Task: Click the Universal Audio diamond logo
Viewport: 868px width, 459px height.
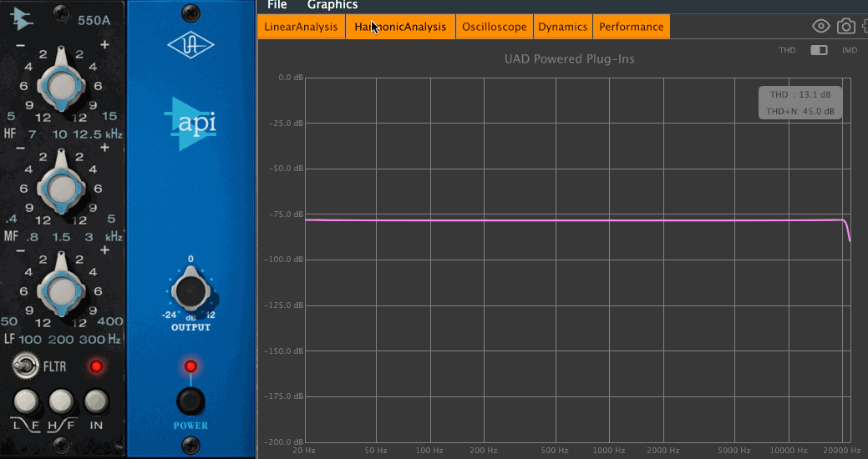Action: [190, 45]
